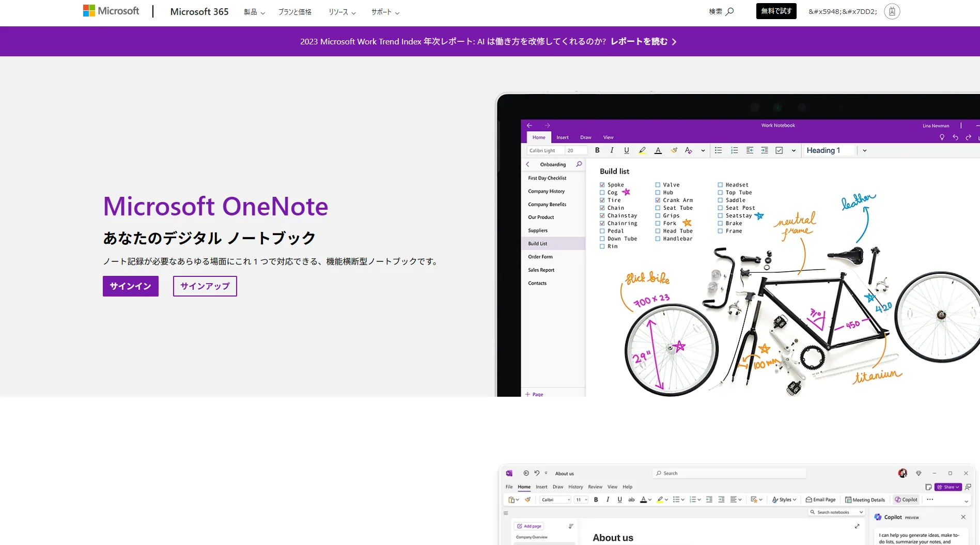Click the decrease indent icon in tablet OneNote
The height and width of the screenshot is (545, 980).
750,150
